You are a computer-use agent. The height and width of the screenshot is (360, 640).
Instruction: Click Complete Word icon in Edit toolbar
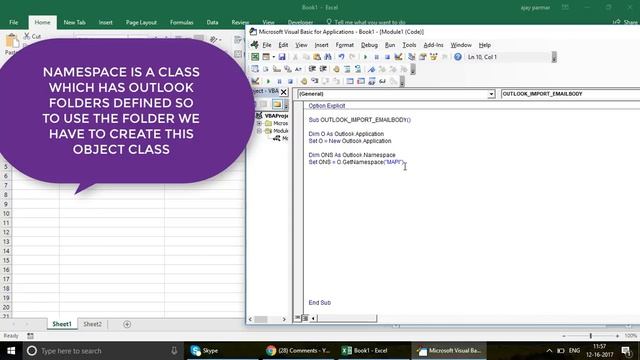[298, 69]
